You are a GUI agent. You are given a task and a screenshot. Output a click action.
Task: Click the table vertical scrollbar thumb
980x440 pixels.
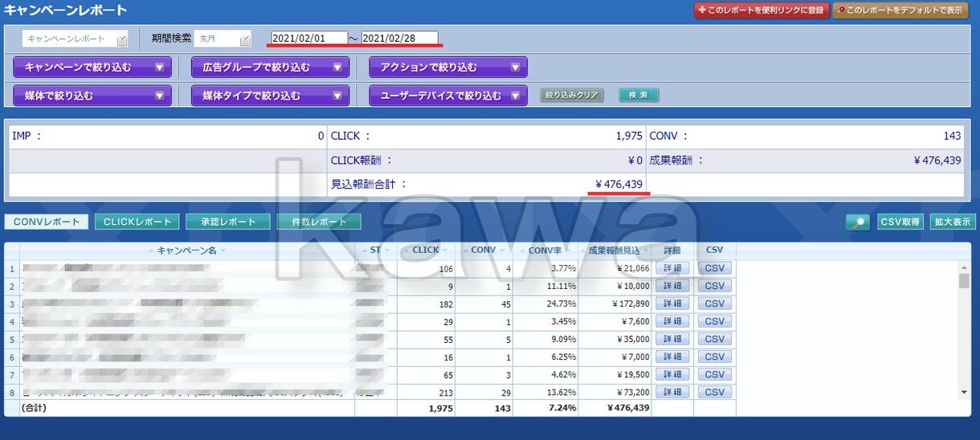point(964,280)
